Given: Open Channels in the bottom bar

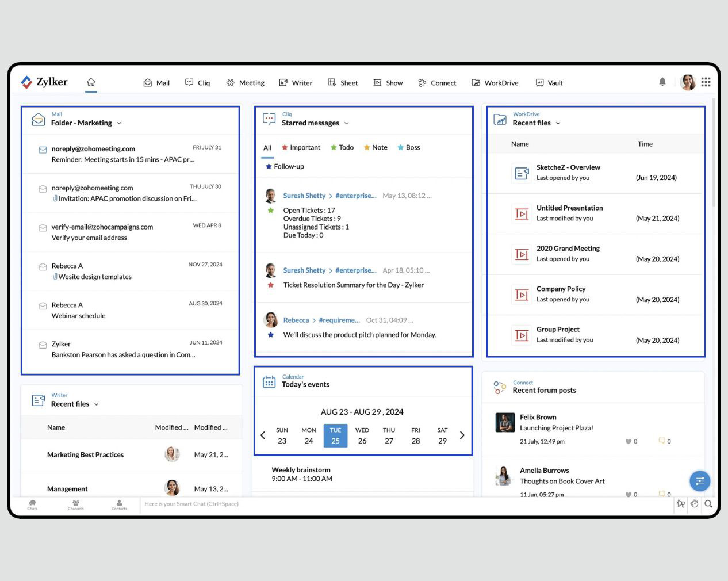Looking at the screenshot, I should pyautogui.click(x=75, y=505).
